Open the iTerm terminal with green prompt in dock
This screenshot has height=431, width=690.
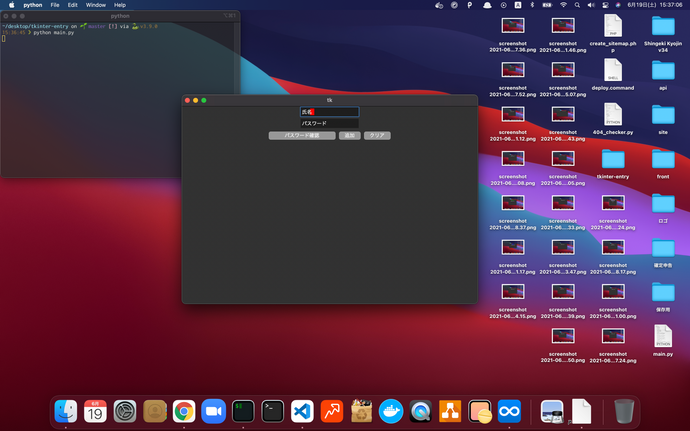tap(243, 411)
